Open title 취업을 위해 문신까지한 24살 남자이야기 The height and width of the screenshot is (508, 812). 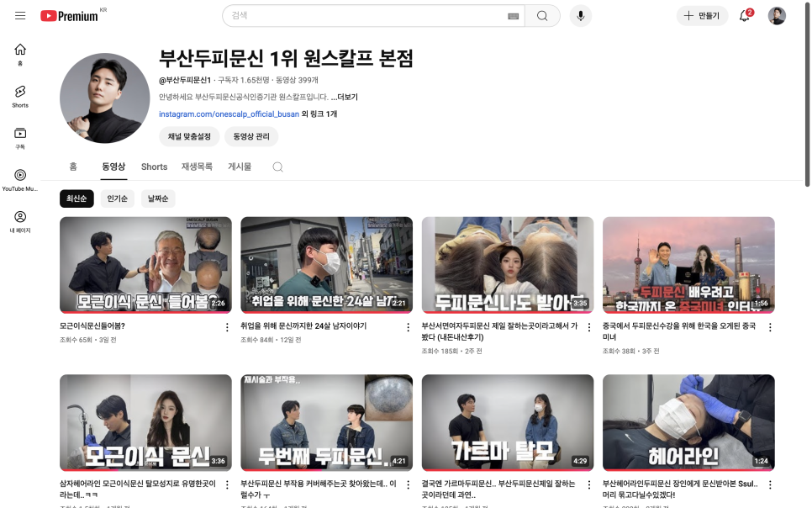click(303, 326)
